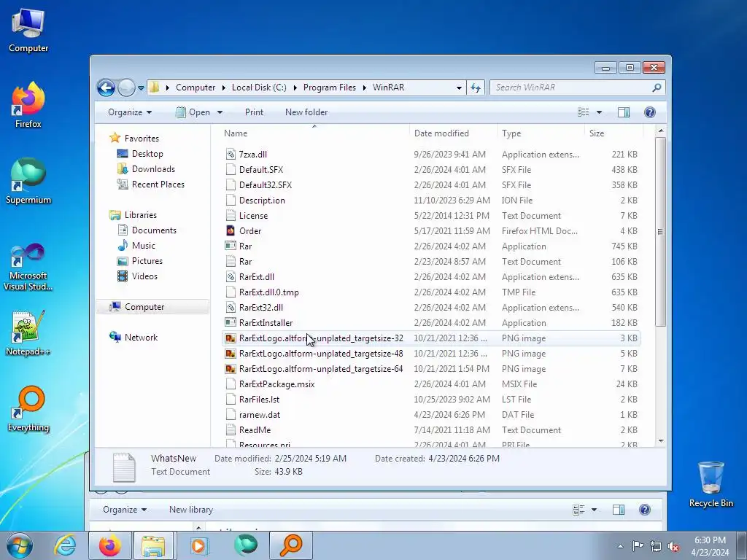Open the dropdown arrow beside Open
Viewport: 747px width, 560px height.
coord(220,112)
